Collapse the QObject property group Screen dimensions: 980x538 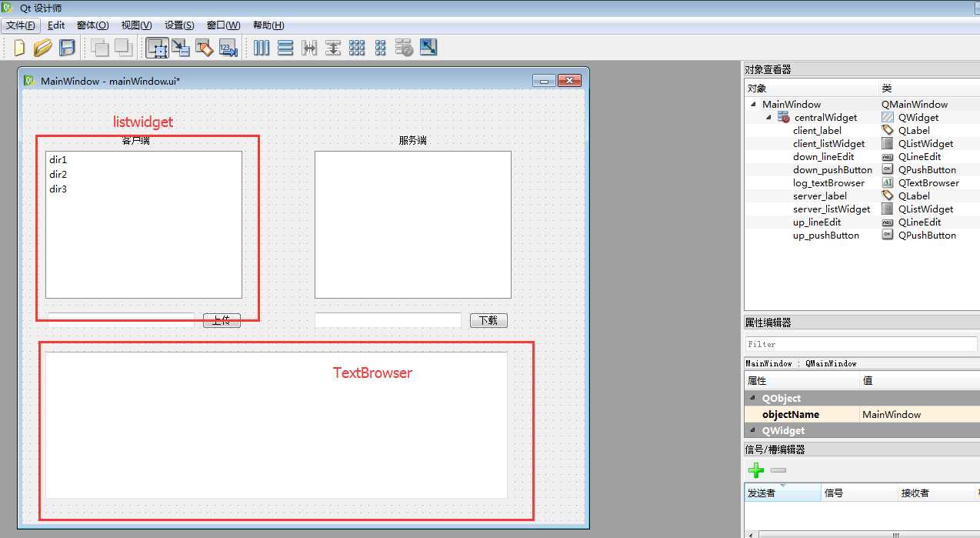(x=753, y=398)
